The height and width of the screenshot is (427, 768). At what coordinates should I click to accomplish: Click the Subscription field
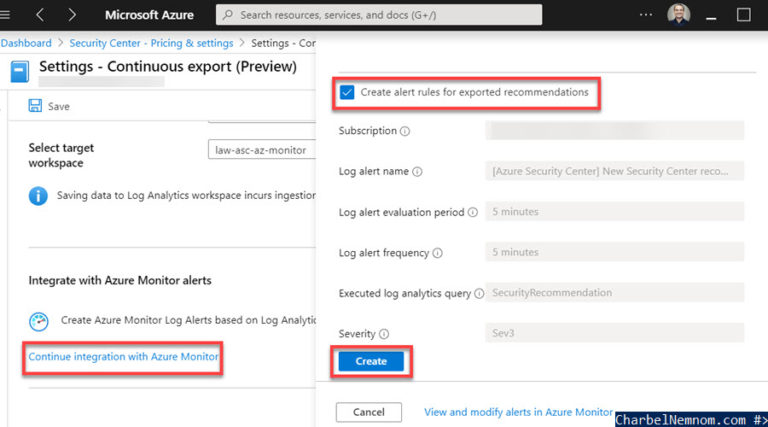click(615, 131)
